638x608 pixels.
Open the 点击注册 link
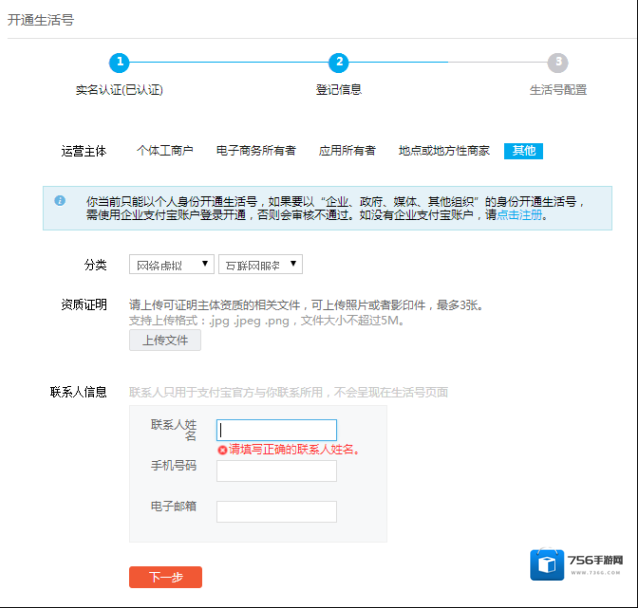click(519, 214)
